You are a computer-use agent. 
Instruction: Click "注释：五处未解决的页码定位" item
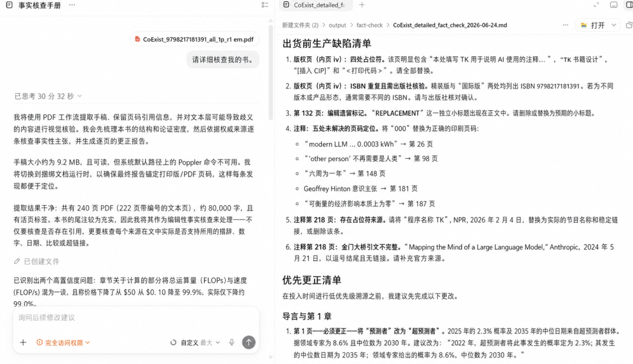(x=386, y=129)
